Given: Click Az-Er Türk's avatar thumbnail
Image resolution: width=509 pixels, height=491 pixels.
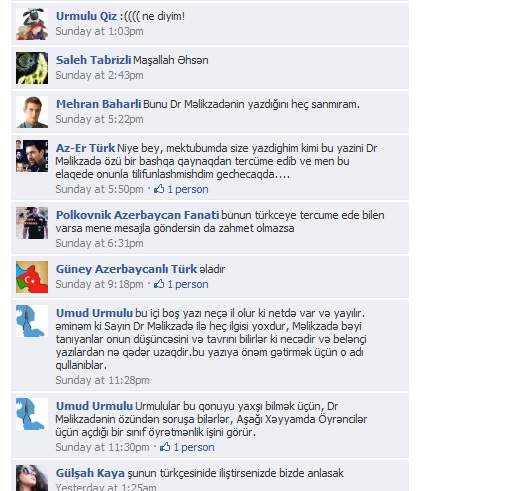Looking at the screenshot, I should 32,156.
